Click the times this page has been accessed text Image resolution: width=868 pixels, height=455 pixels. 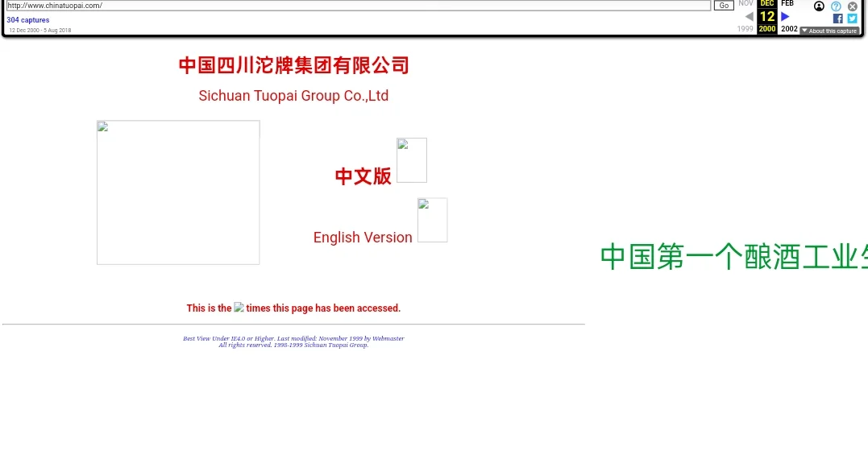click(323, 308)
